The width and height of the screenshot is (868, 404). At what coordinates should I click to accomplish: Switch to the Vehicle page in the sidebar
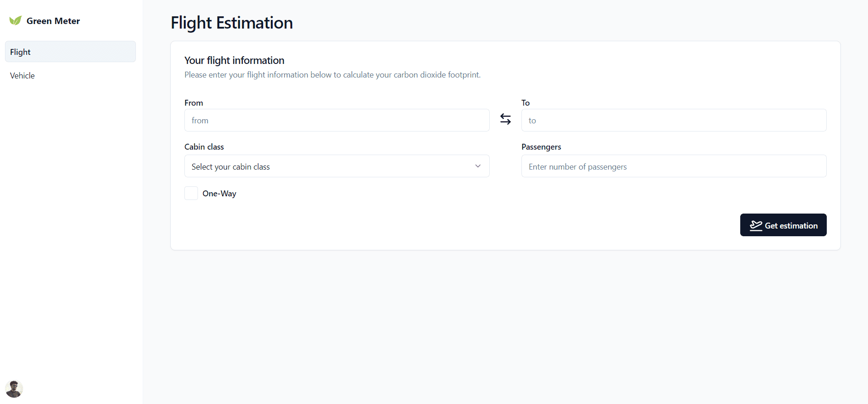point(23,76)
